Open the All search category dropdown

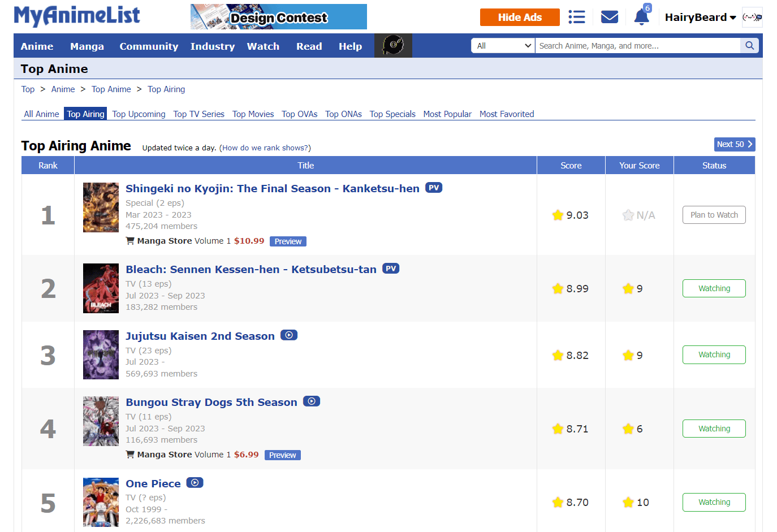coord(503,46)
